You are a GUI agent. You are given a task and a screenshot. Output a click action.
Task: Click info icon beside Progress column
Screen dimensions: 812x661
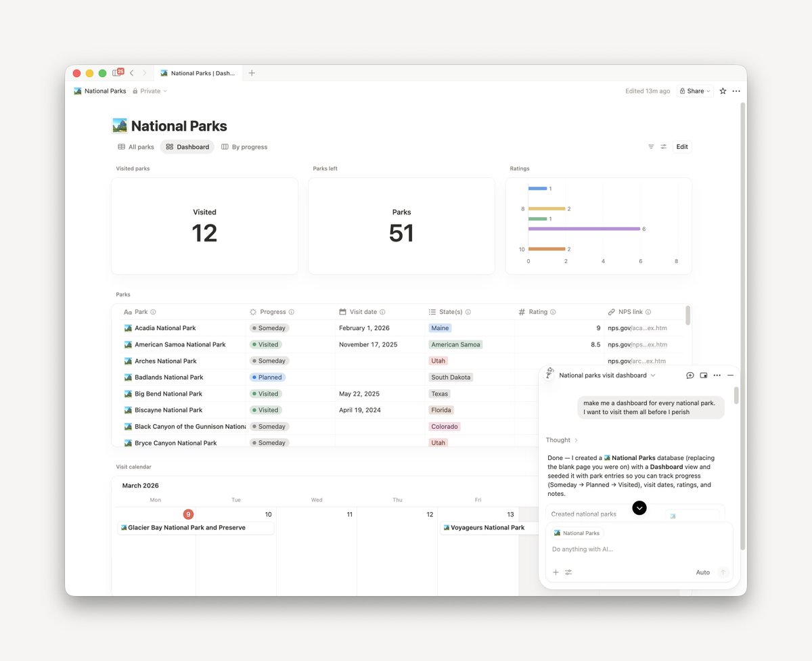click(292, 312)
